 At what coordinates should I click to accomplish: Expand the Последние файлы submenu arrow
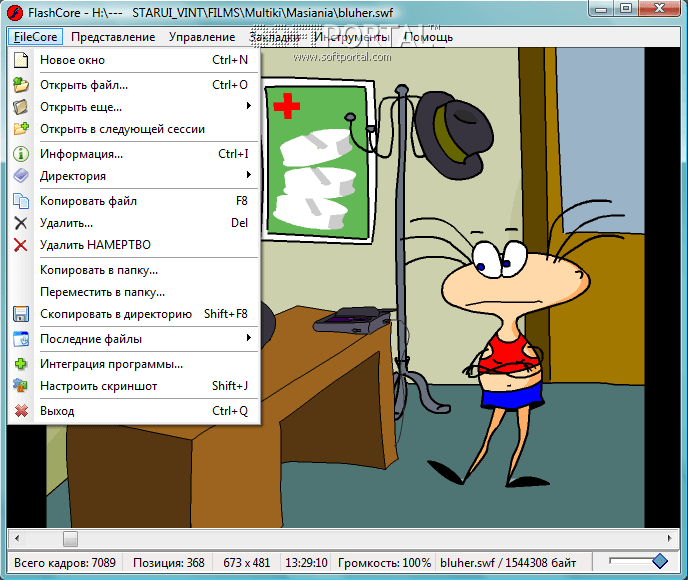coord(249,338)
